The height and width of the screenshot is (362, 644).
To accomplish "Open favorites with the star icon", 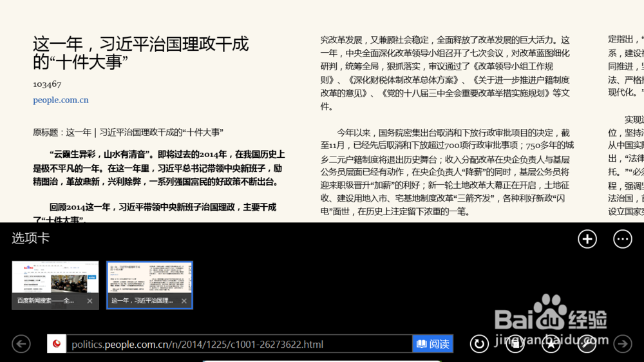I will (551, 343).
